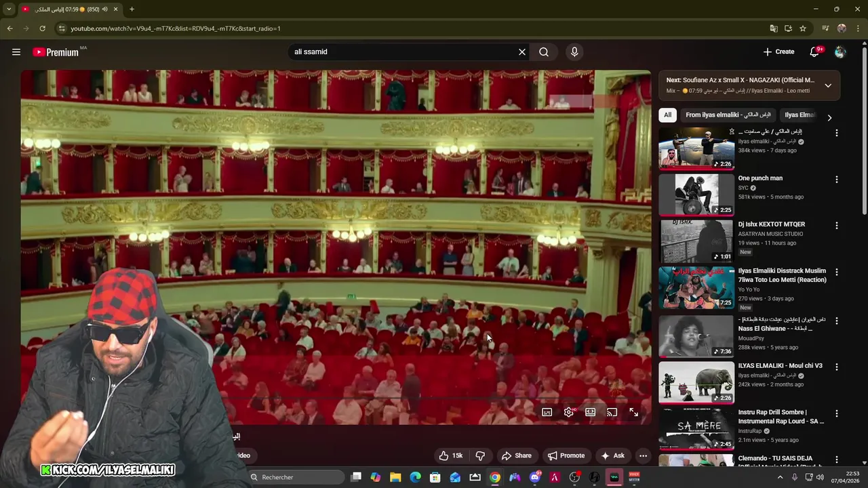
Task: Select the 'From ilyas elmaliki' chip
Action: (x=728, y=115)
